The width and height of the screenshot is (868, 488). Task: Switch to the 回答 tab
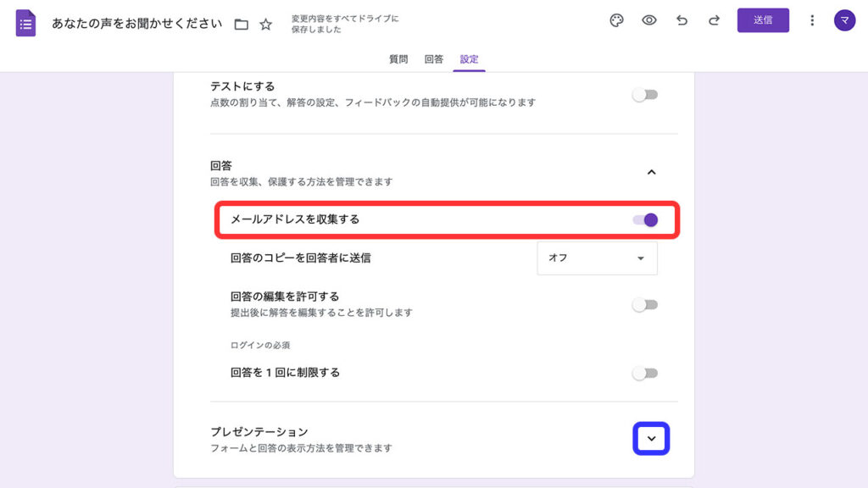pos(433,59)
